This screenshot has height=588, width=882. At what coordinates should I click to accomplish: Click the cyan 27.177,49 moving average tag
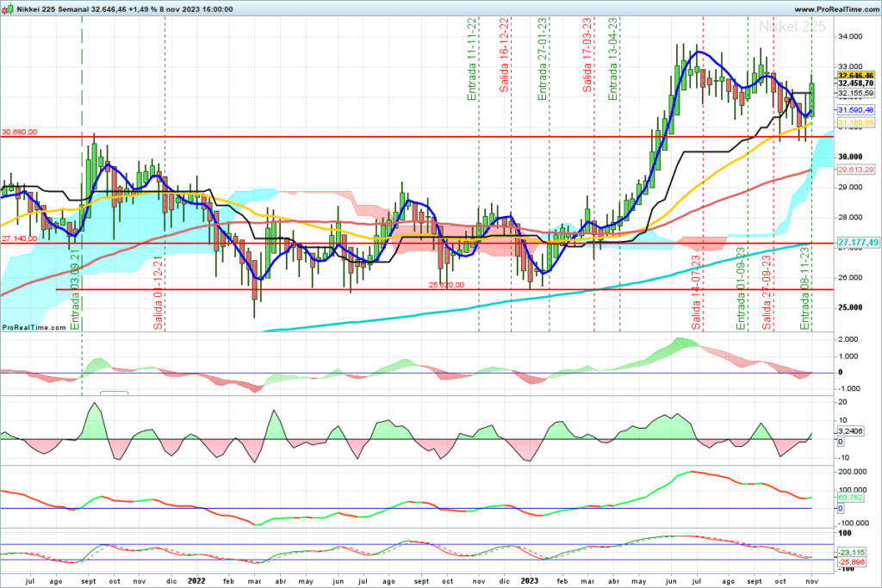tap(858, 242)
